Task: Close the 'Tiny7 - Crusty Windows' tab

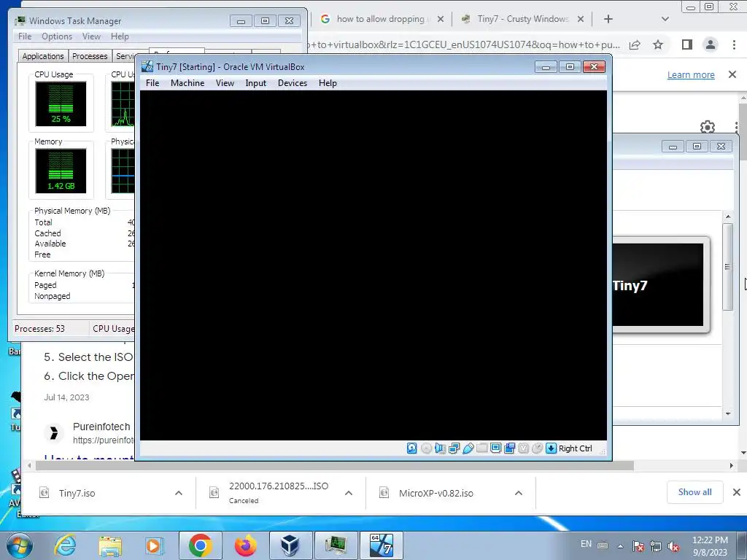Action: point(580,19)
